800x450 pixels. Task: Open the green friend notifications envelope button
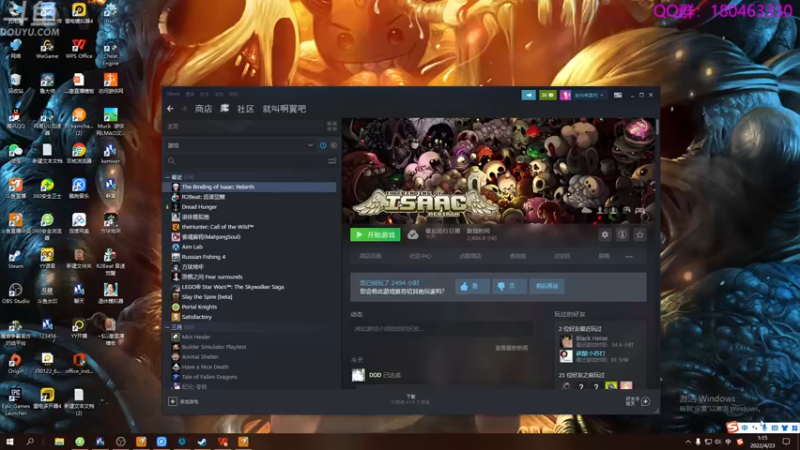pos(547,95)
